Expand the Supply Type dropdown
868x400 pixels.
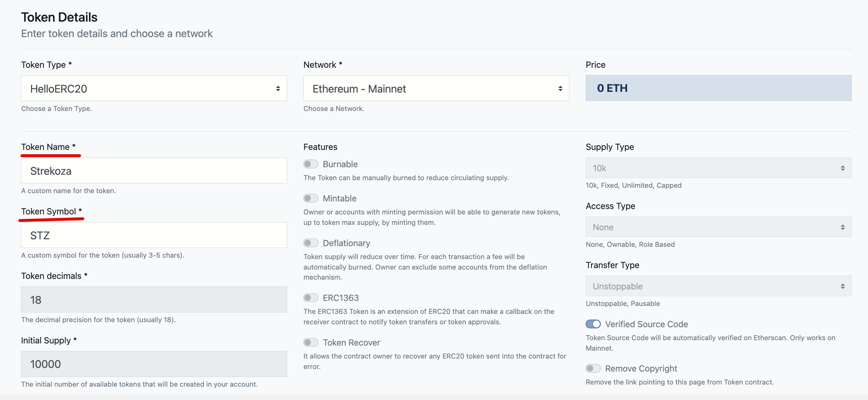point(718,168)
